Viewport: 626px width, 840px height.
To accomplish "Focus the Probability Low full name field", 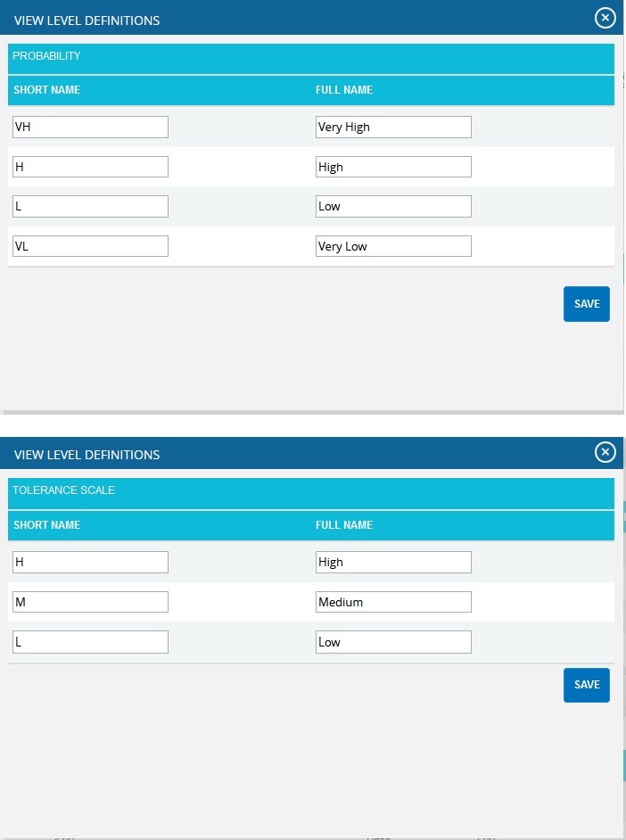I will [x=393, y=206].
